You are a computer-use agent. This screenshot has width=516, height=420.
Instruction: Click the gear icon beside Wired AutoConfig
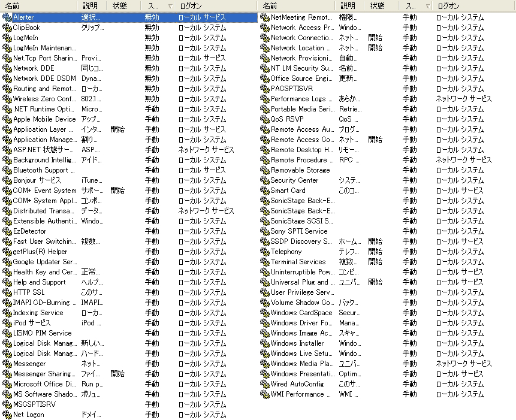click(x=264, y=384)
